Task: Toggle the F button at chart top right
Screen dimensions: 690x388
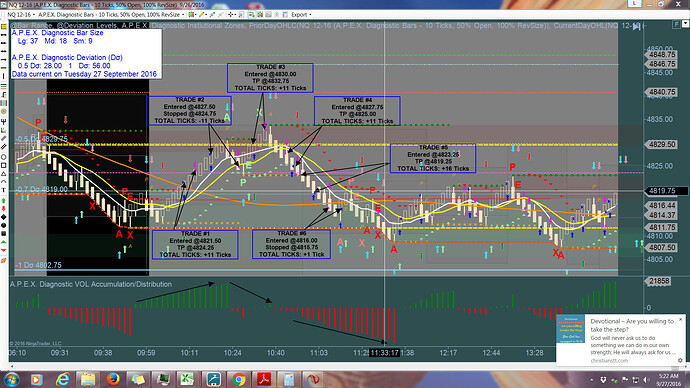Action: coord(676,25)
